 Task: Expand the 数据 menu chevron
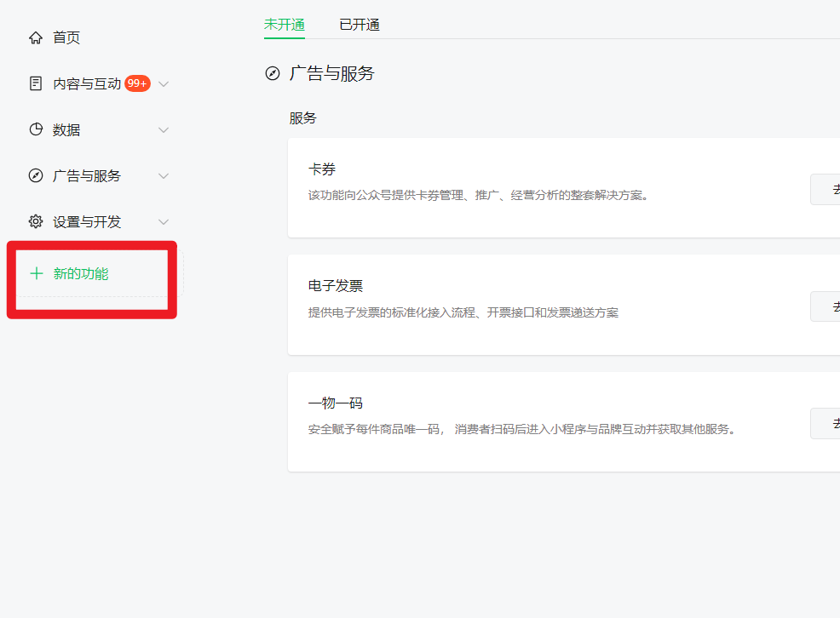(164, 130)
